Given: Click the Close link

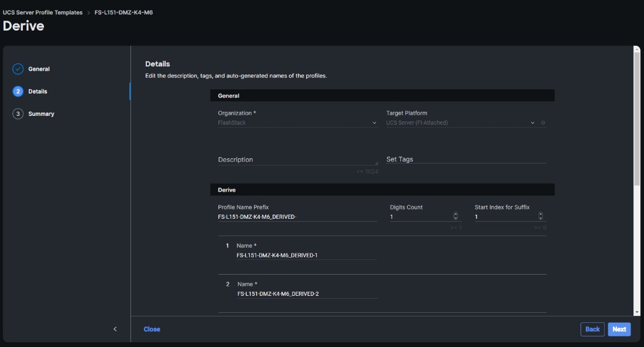Looking at the screenshot, I should (x=152, y=329).
